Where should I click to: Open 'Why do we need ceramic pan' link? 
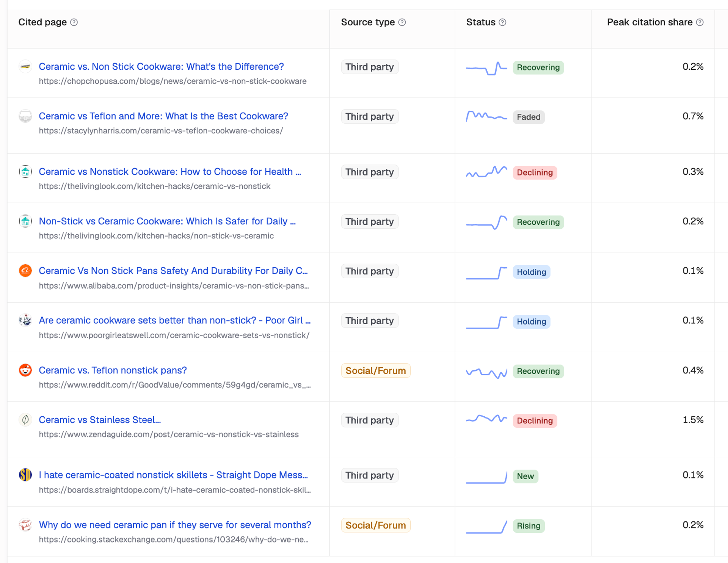click(x=175, y=525)
